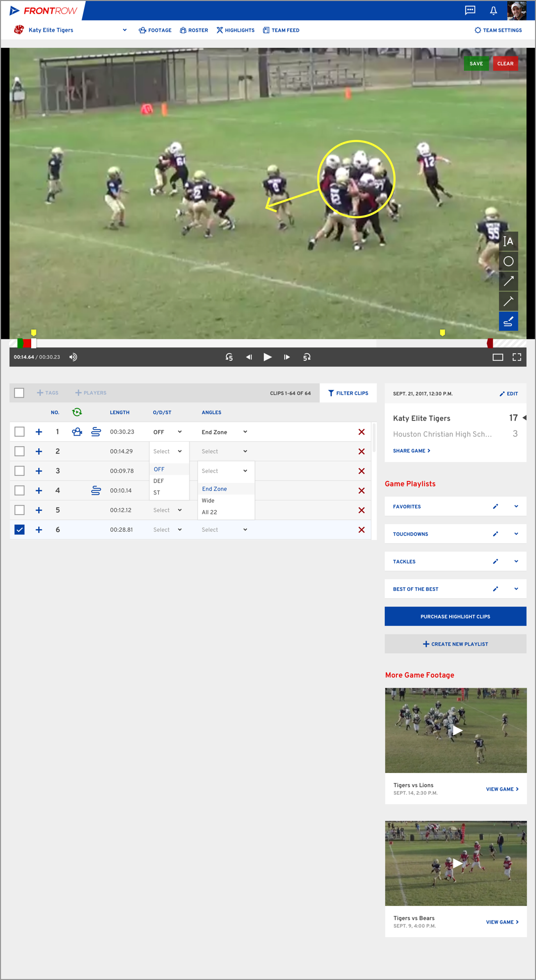Choose Wide in the angles list
Image resolution: width=536 pixels, height=980 pixels.
pos(226,501)
